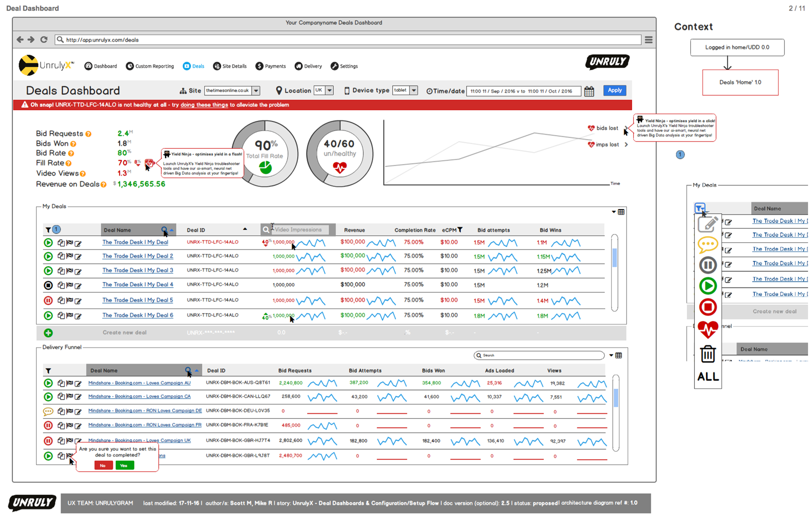Click the browser reload icon
Viewport: 812px width, 517px height.
[x=44, y=39]
